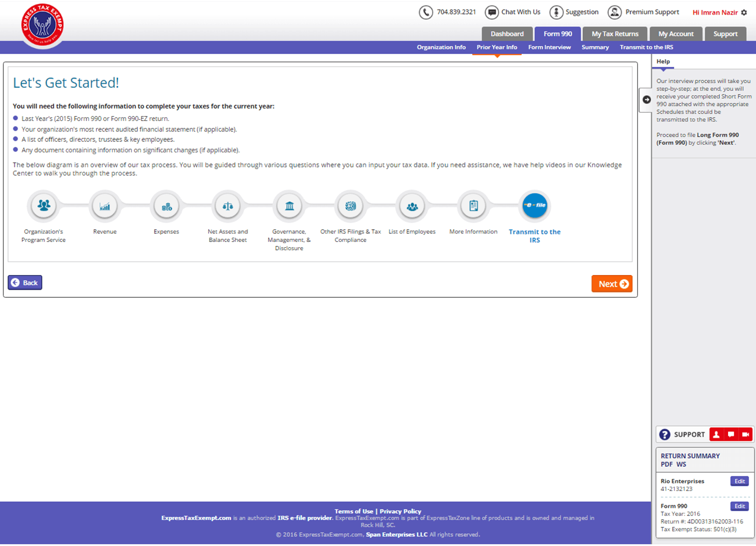Open settings gear next to Hi Imran Nazir
Image resolution: width=756 pixels, height=546 pixels.
pyautogui.click(x=744, y=12)
